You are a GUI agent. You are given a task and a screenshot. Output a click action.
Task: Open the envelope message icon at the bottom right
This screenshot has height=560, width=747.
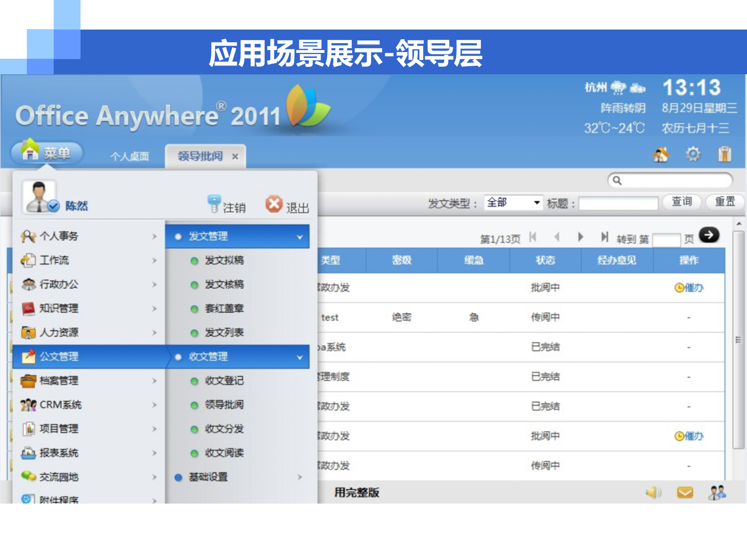pos(686,493)
